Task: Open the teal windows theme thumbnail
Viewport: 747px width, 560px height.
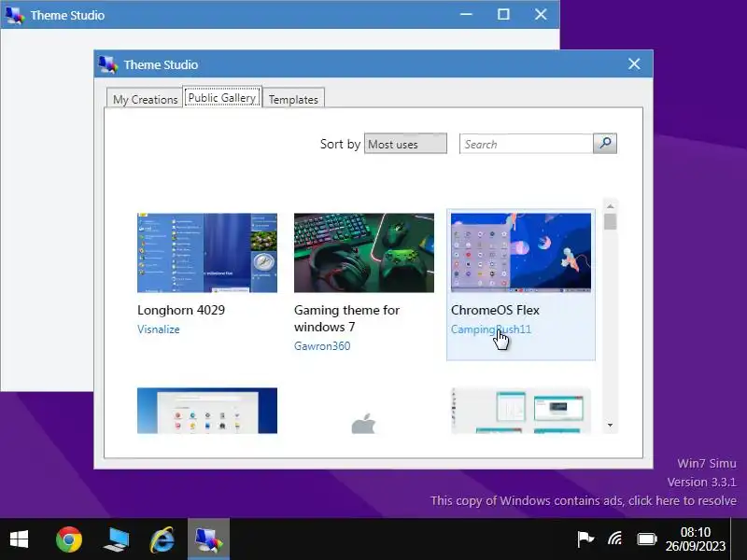Action: tap(521, 411)
